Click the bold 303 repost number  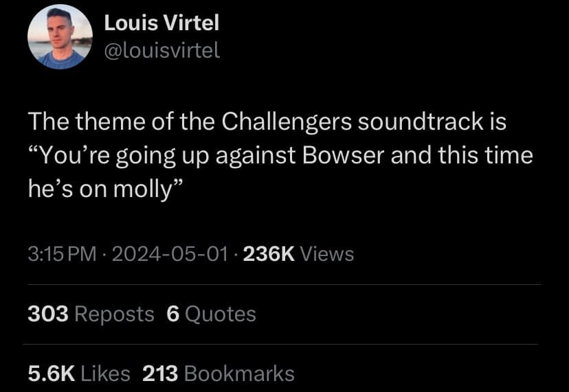click(x=48, y=314)
